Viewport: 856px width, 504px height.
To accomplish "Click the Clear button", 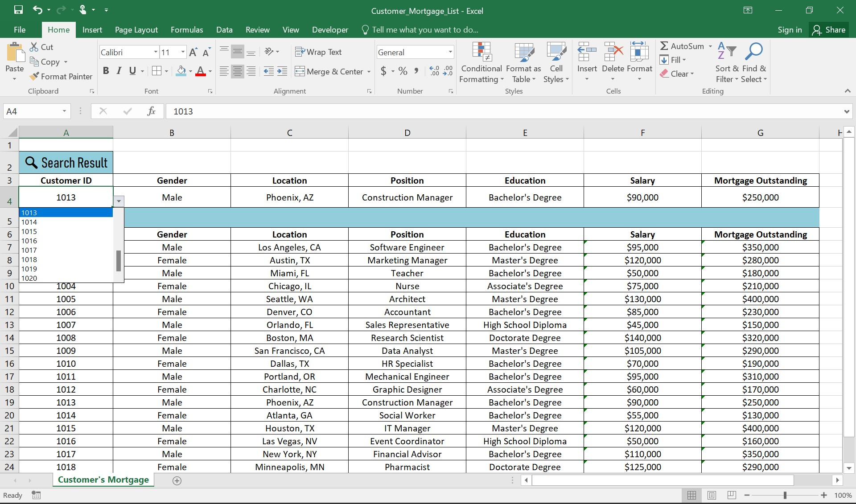I will (x=677, y=74).
